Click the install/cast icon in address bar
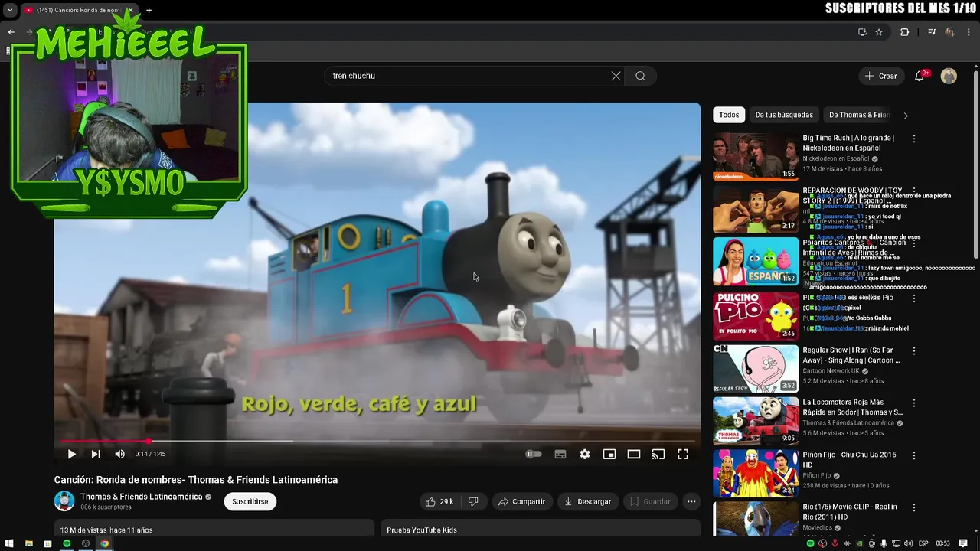Screen dimensions: 980x551 click(862, 32)
